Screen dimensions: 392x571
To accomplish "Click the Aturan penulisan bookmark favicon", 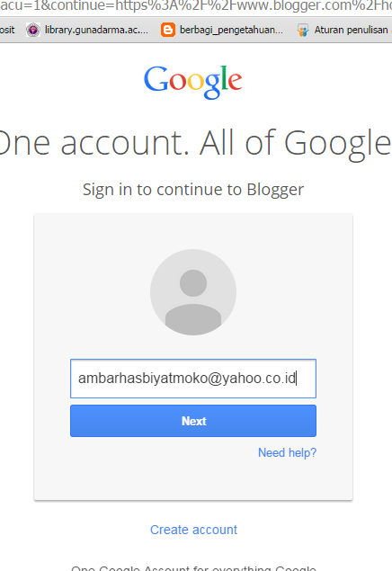I will click(303, 30).
